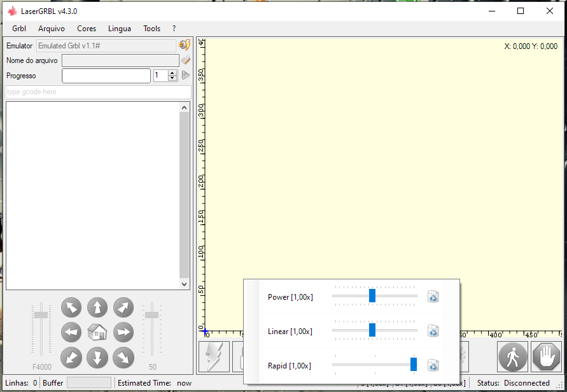Jog the laser to the left
This screenshot has height=392, width=567.
coord(71,332)
